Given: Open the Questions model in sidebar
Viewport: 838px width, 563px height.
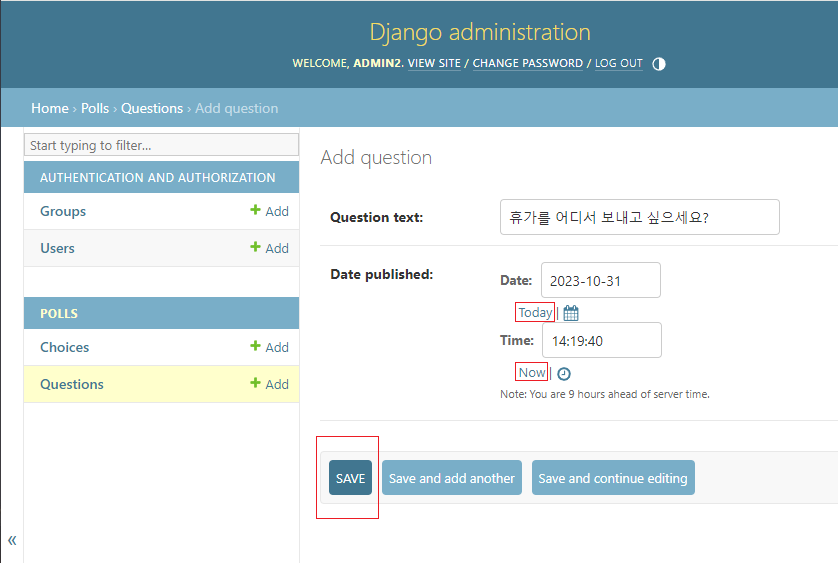Looking at the screenshot, I should (x=72, y=384).
